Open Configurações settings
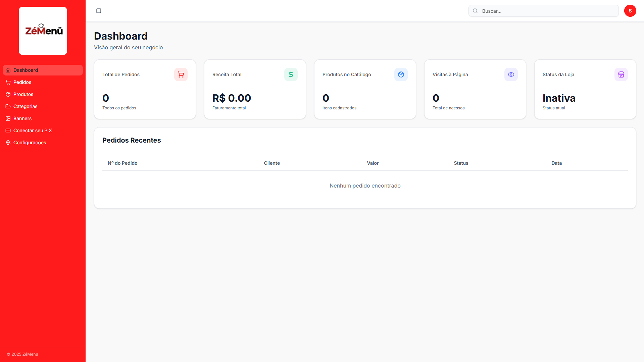This screenshot has height=362, width=644. pos(30,143)
